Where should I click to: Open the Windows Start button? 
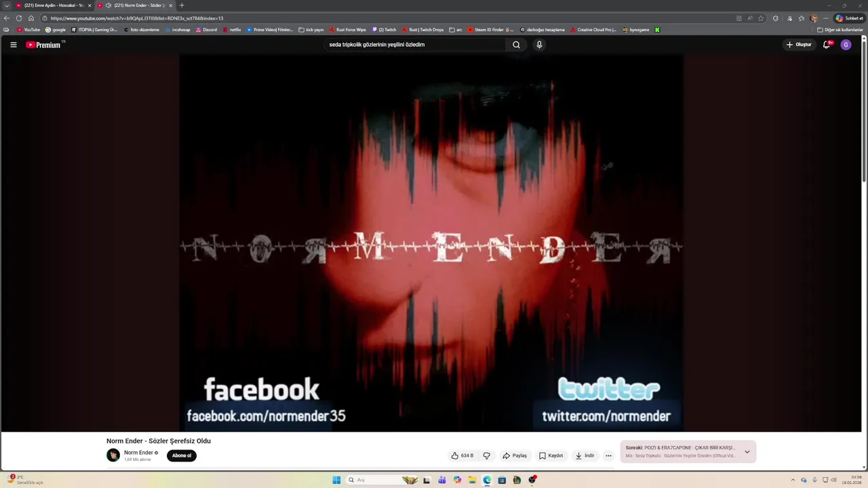click(336, 480)
